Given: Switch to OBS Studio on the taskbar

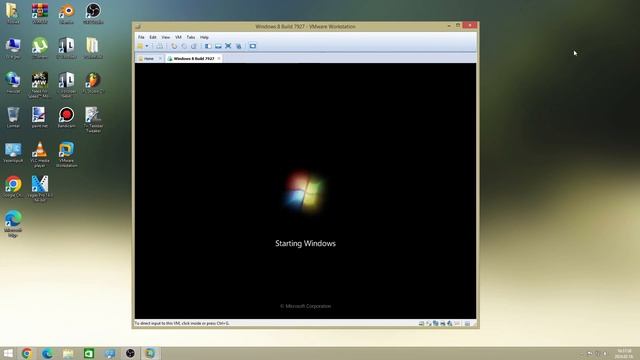Looking at the screenshot, I should pos(130,353).
